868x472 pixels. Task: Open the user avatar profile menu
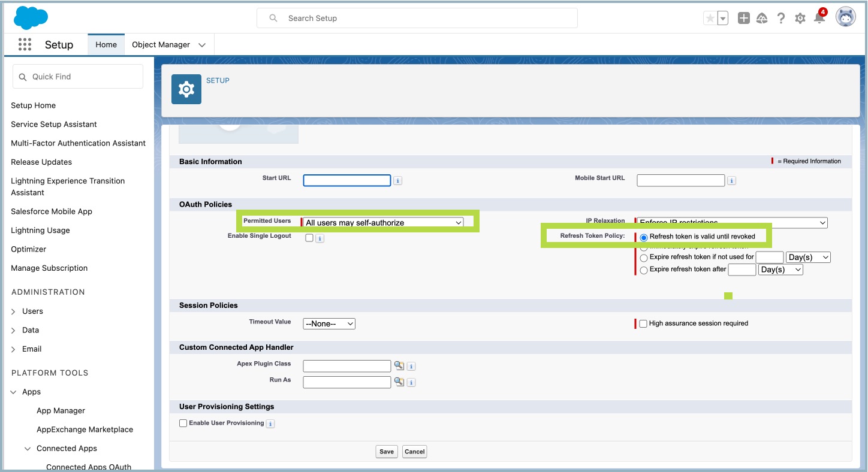tap(845, 17)
